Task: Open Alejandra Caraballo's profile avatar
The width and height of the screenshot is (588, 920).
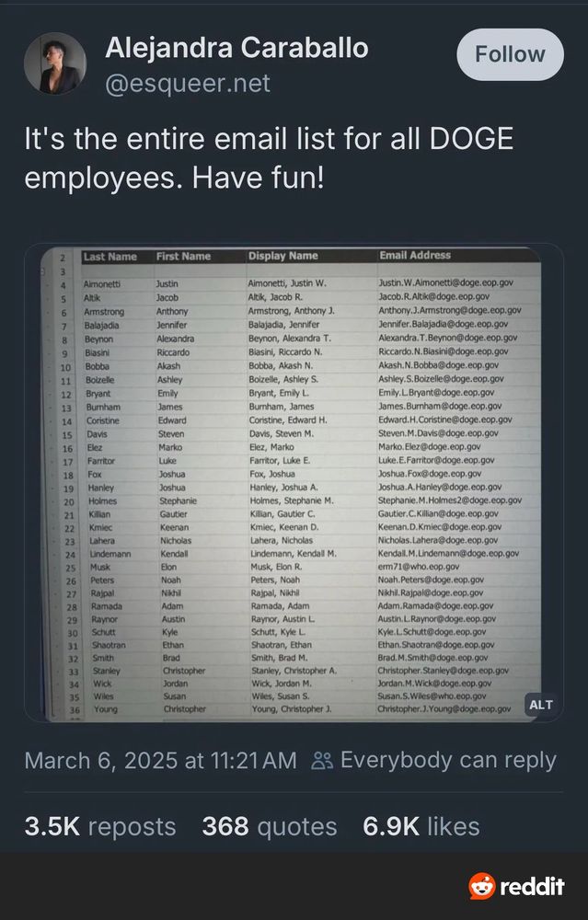Action: [55, 63]
